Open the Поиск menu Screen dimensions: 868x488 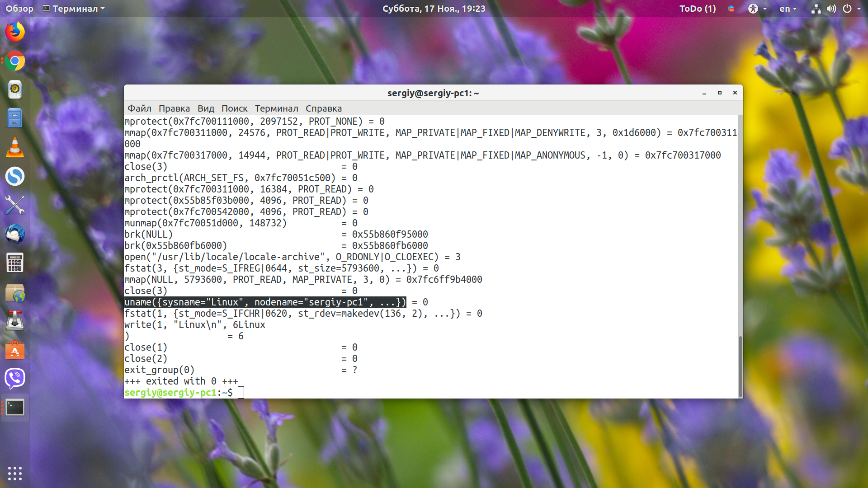(234, 108)
